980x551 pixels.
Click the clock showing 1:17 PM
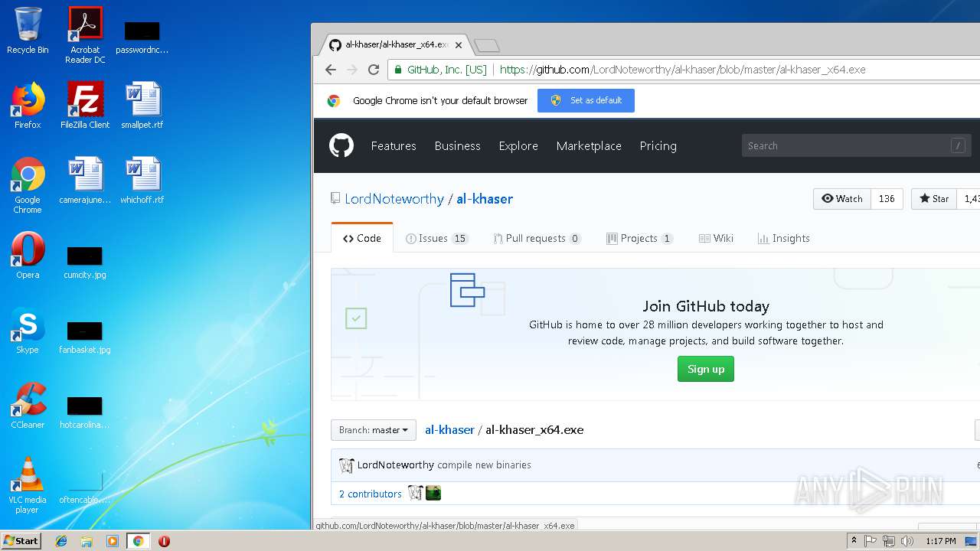click(940, 541)
